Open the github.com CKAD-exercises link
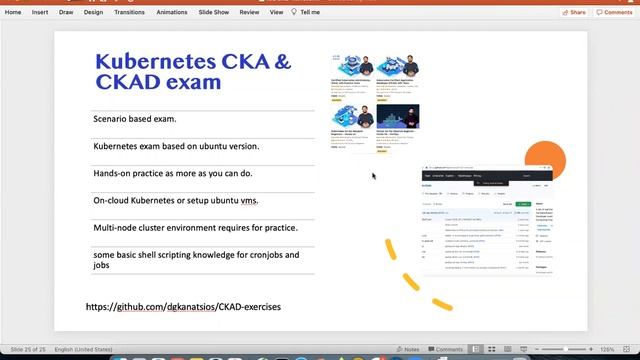Viewport: 640px width, 360px height. [183, 307]
